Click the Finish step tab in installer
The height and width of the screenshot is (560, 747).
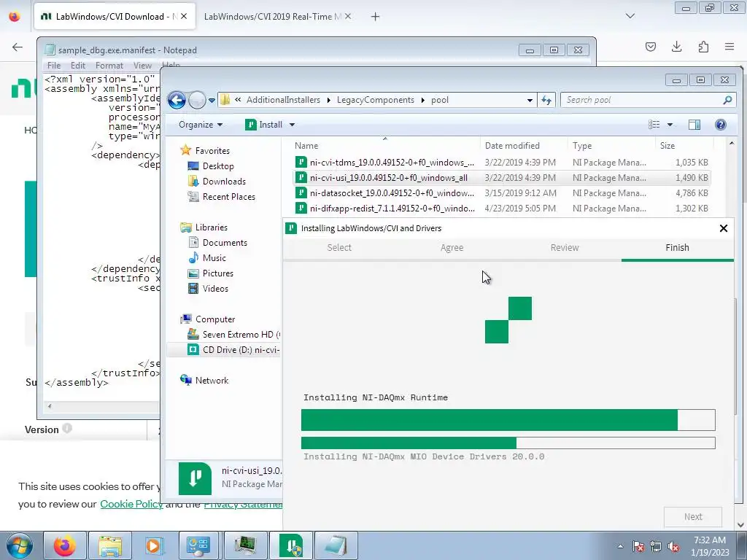point(677,248)
